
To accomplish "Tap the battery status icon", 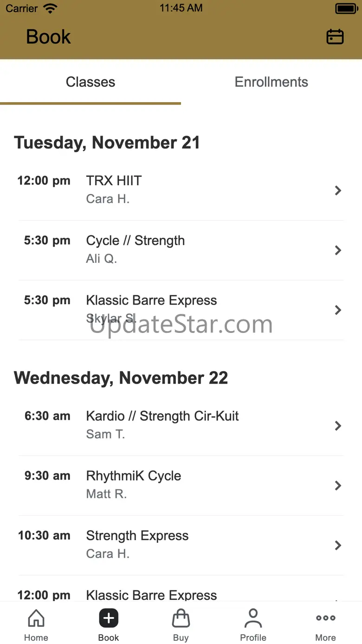I will pyautogui.click(x=346, y=8).
